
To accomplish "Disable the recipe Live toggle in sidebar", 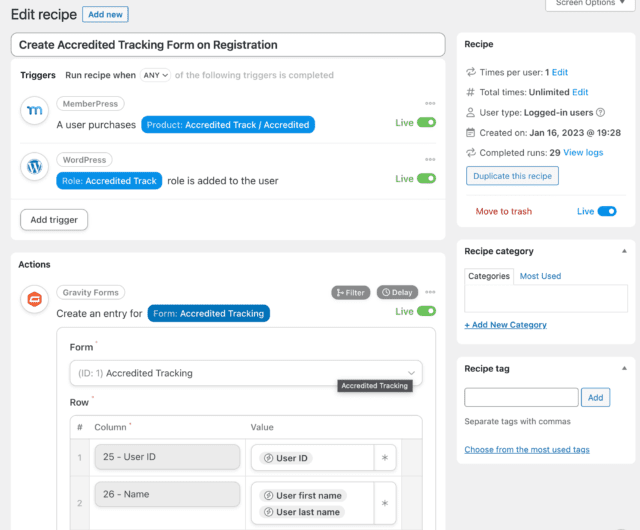I will [606, 212].
